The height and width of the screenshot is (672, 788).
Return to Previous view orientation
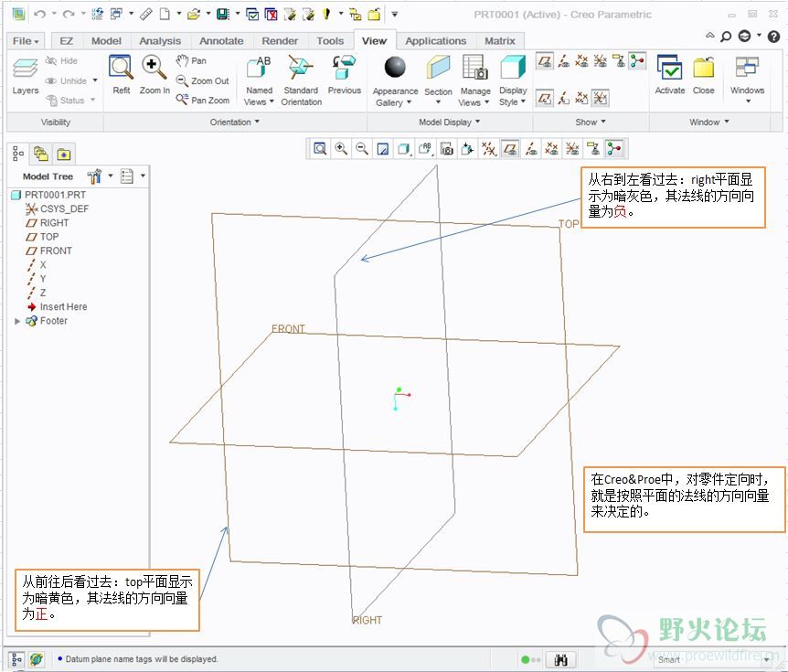click(x=345, y=74)
